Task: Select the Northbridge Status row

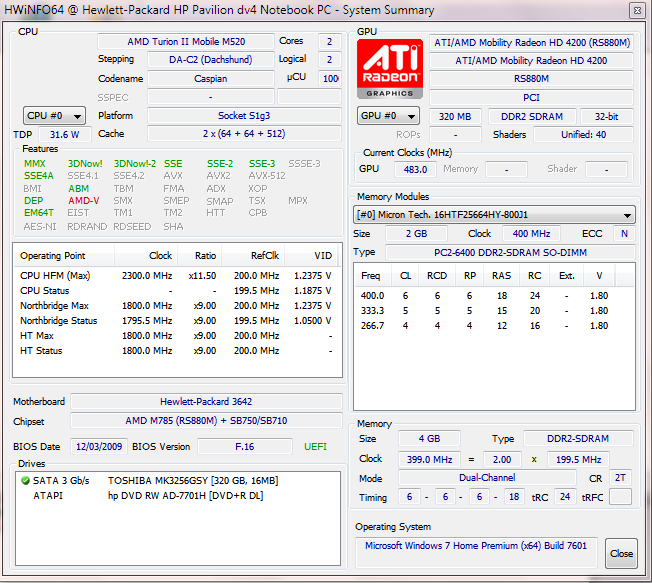Action: click(x=176, y=321)
